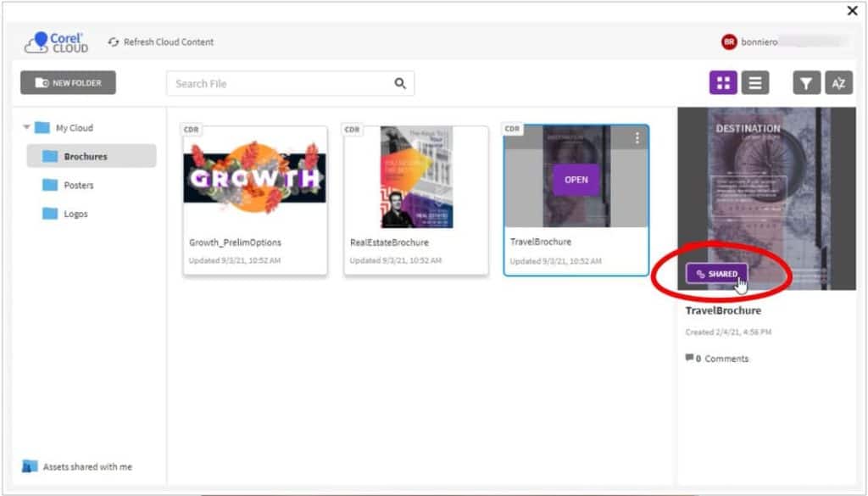Open the TravelBrochure with the Open button
This screenshot has width=868, height=496.
coord(576,181)
